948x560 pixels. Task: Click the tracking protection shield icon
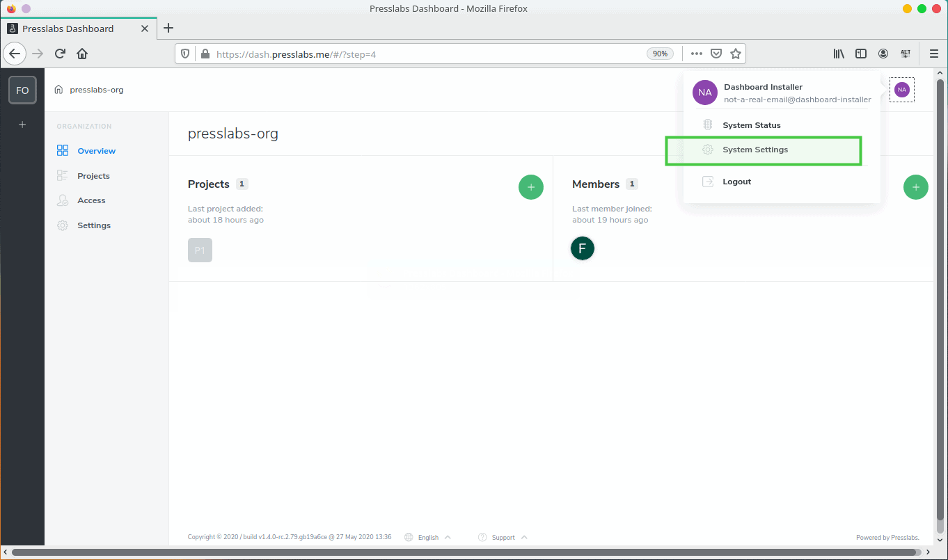click(185, 54)
